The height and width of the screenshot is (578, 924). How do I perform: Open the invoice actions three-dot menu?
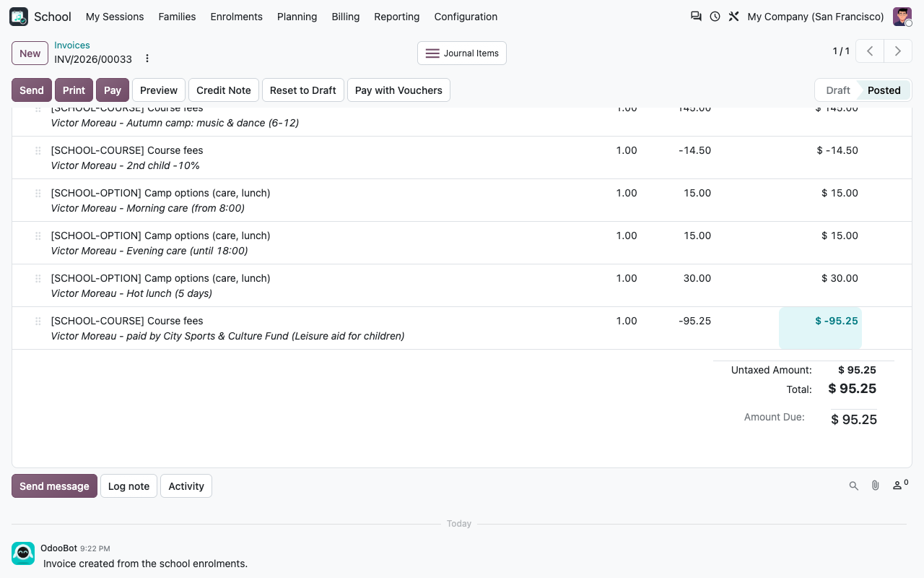click(147, 59)
